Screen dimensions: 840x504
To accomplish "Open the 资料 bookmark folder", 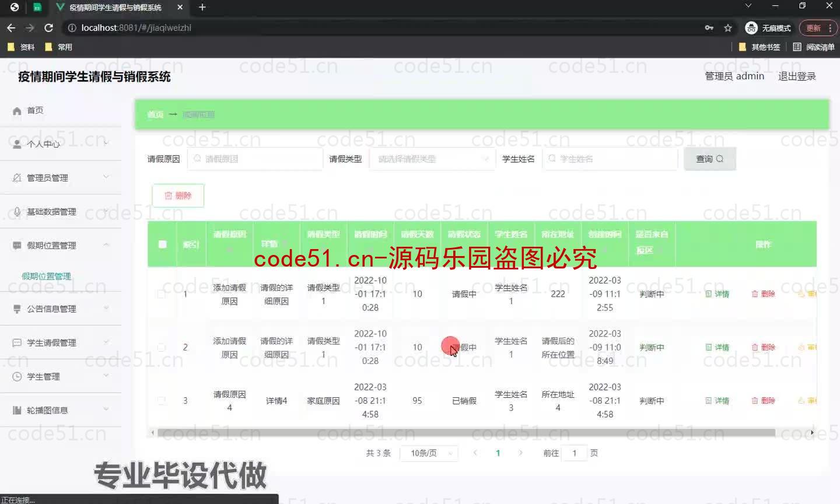I will (21, 47).
